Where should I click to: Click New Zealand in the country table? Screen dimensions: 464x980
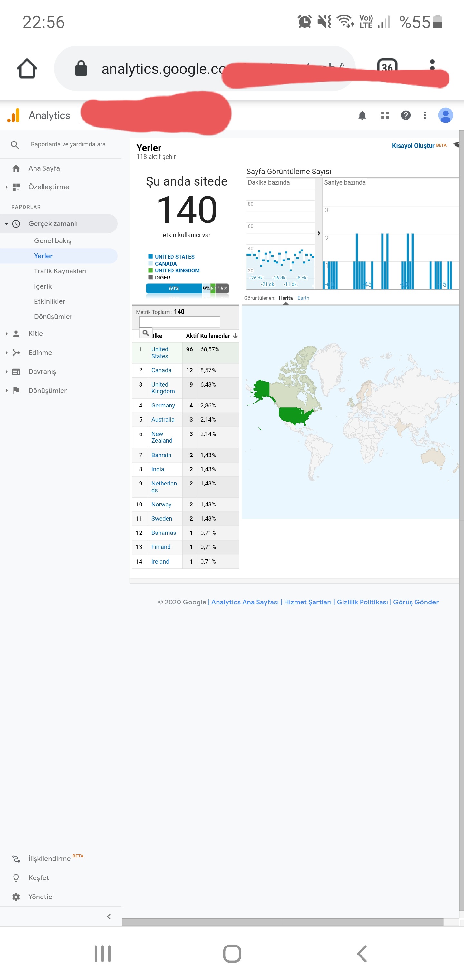coord(162,437)
